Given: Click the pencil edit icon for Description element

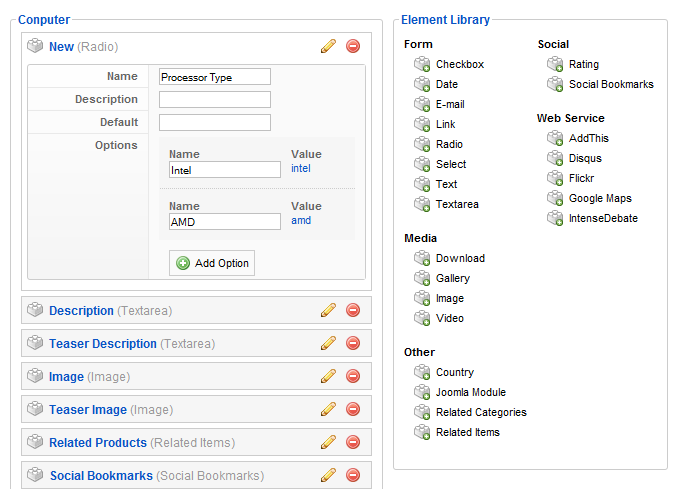Looking at the screenshot, I should [328, 310].
